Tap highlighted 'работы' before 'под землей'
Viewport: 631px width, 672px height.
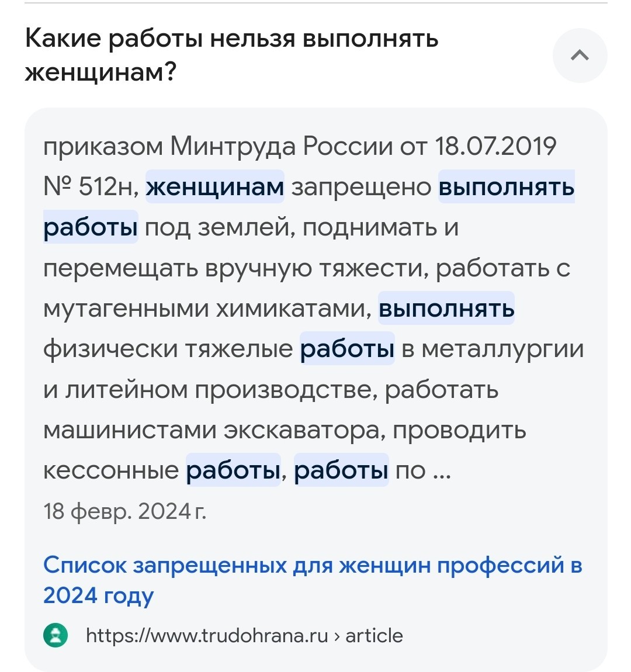91,227
